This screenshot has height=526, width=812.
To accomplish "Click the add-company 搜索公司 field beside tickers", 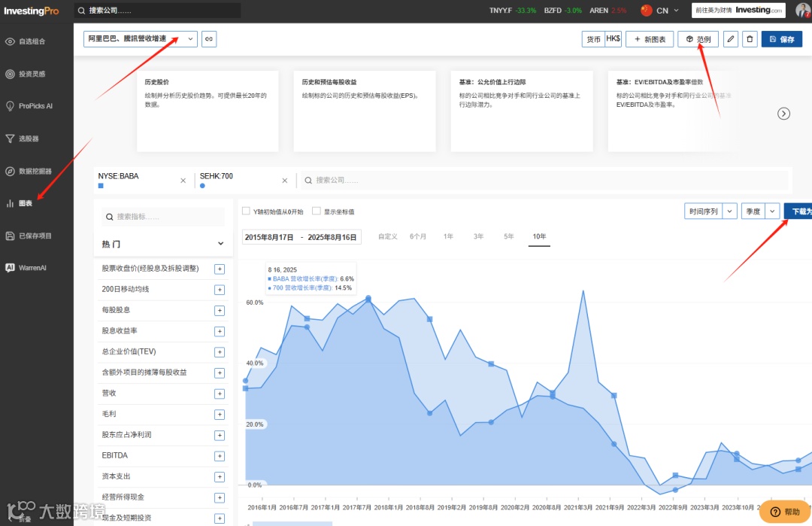I will pyautogui.click(x=544, y=181).
